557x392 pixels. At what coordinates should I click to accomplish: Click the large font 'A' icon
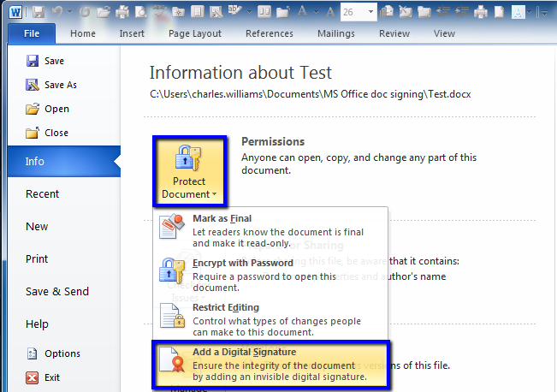(x=303, y=12)
